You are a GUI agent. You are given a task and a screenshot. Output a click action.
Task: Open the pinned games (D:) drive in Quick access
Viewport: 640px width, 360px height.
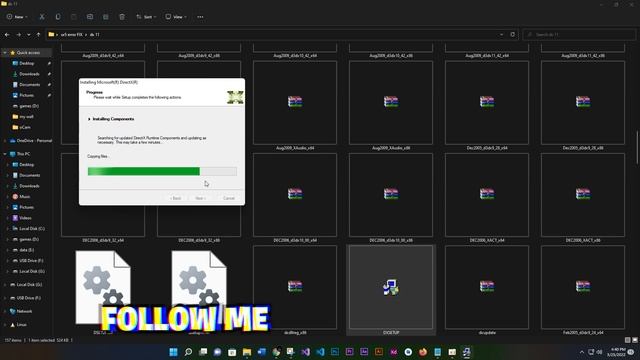click(29, 106)
